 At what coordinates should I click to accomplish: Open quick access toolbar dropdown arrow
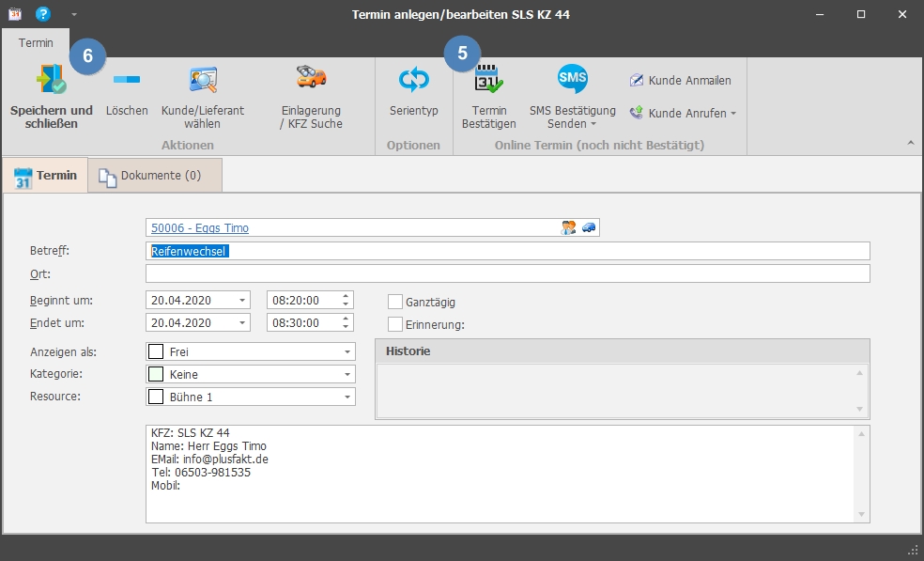(73, 14)
